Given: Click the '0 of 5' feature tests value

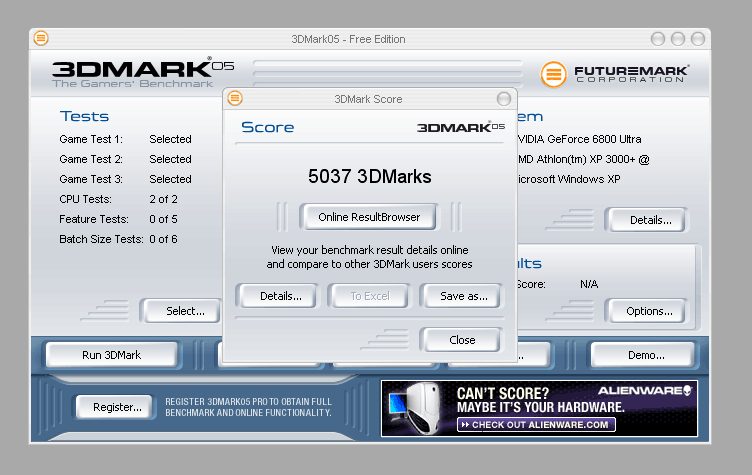Looking at the screenshot, I should click(164, 219).
